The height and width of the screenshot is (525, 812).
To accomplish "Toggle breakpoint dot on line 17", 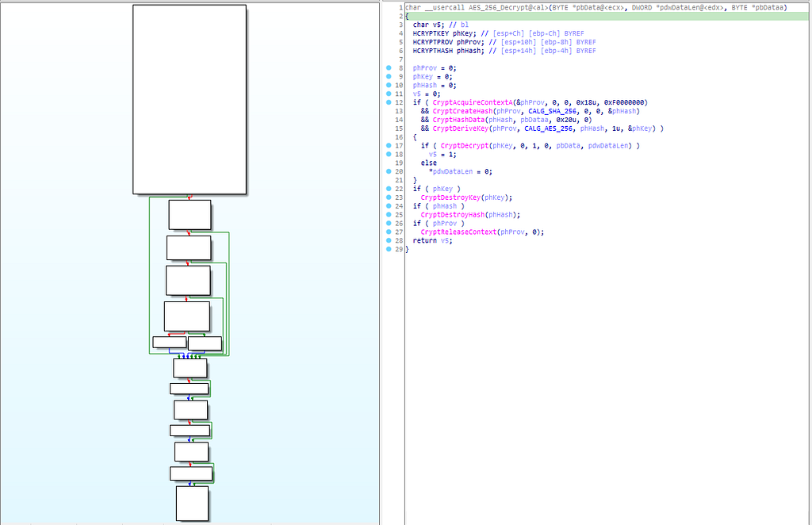I will (x=389, y=145).
